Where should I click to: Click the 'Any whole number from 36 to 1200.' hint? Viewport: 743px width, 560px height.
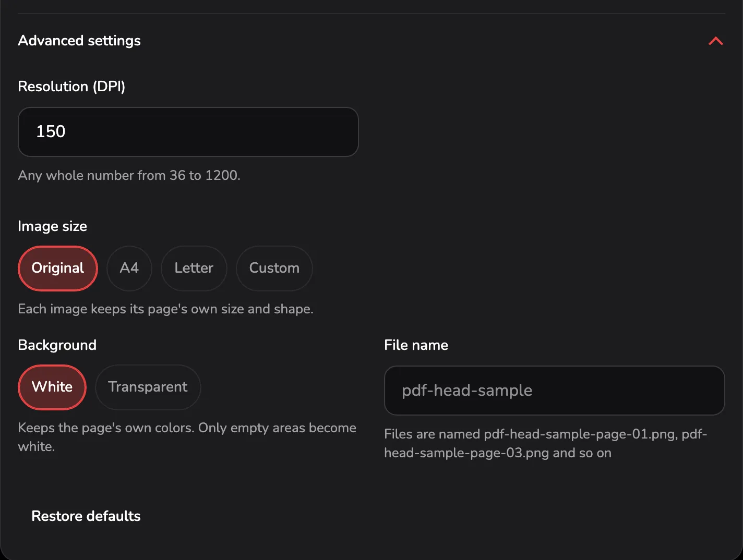pyautogui.click(x=129, y=175)
